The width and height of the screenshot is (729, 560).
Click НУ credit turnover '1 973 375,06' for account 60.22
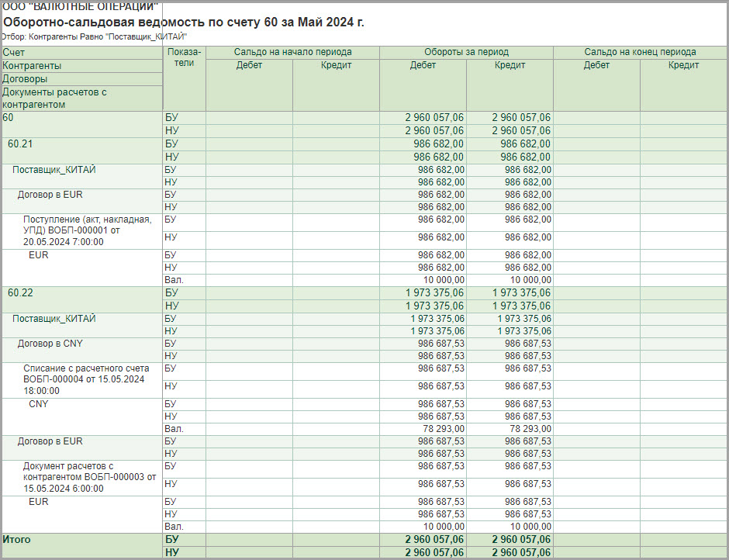pos(521,306)
